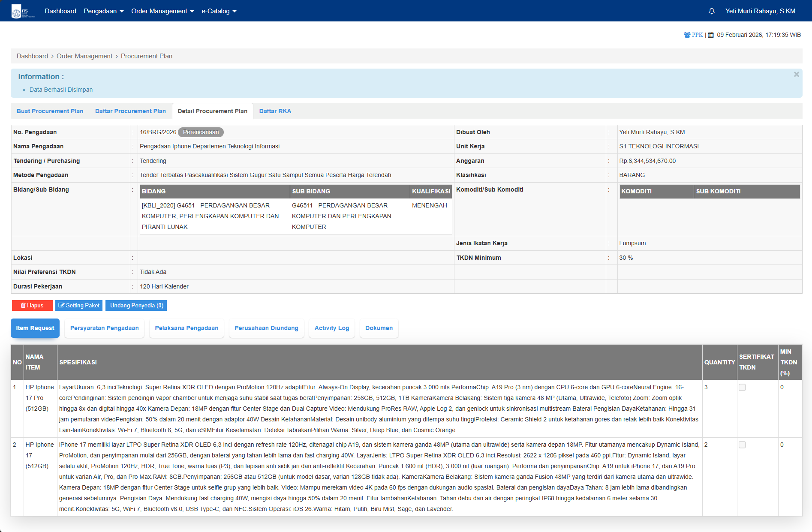Click Undang Penyedia (0) button
The height and width of the screenshot is (532, 812).
pyautogui.click(x=136, y=305)
